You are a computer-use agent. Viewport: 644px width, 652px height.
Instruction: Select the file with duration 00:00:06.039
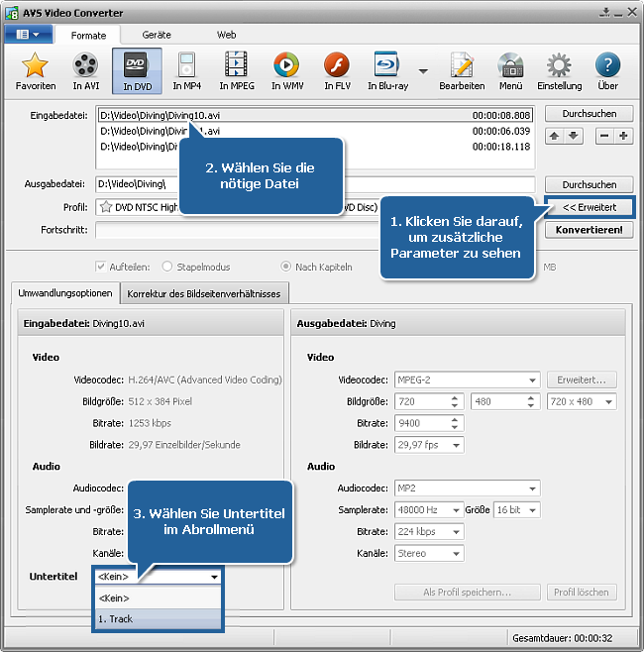[315, 131]
